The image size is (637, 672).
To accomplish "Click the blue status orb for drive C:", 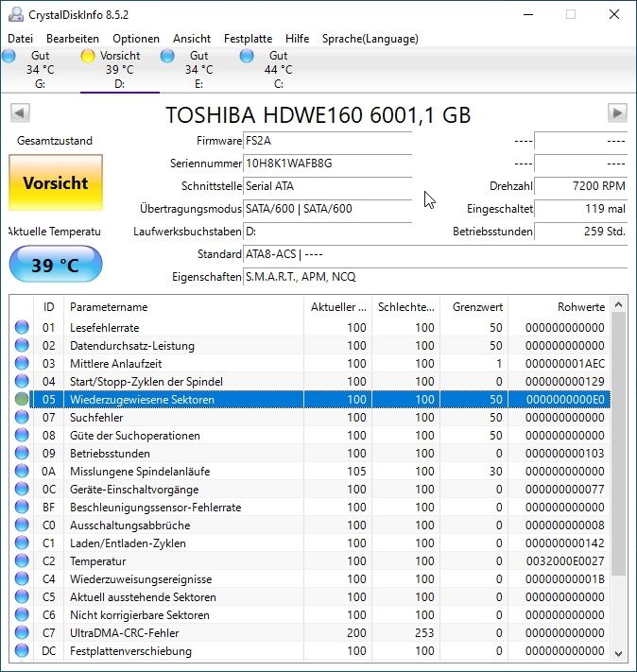I will (x=247, y=56).
